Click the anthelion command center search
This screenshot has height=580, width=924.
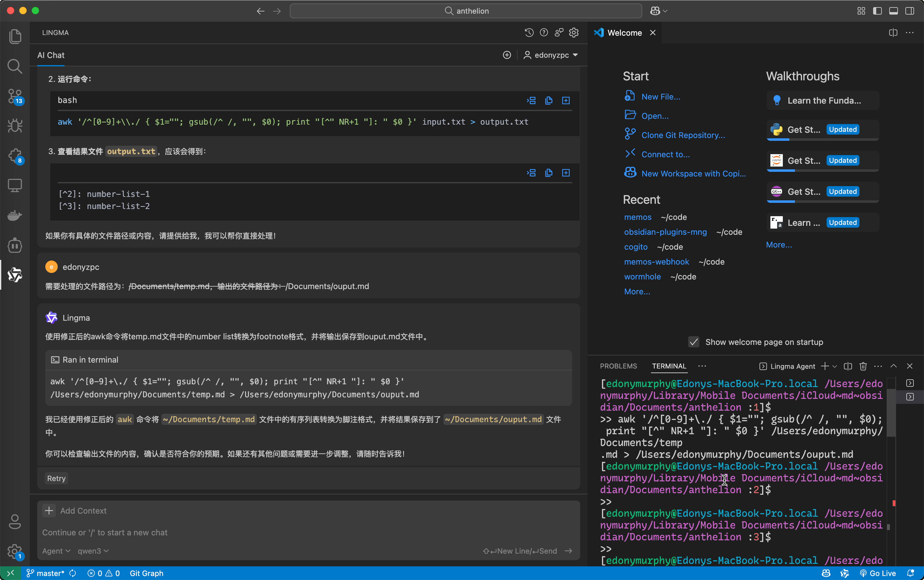(465, 11)
